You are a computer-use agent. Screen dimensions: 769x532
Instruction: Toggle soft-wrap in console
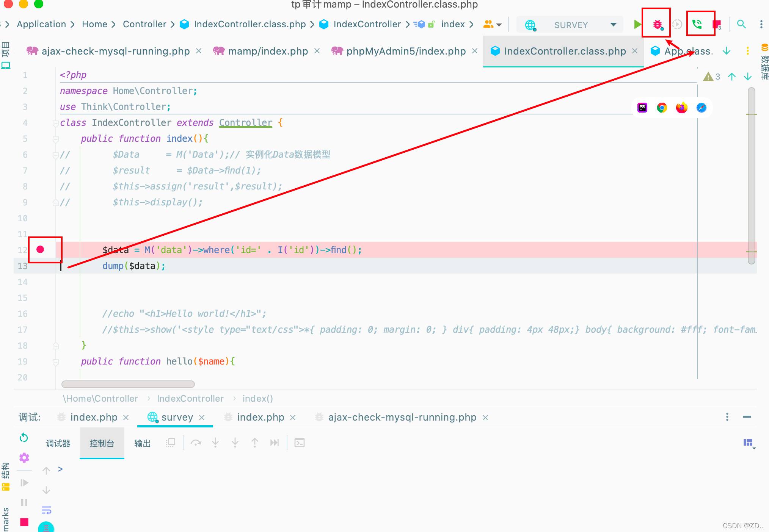[x=46, y=510]
